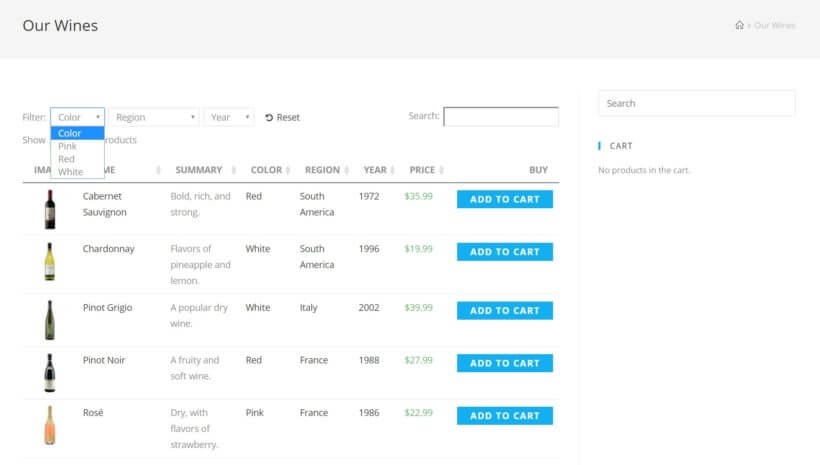Add Rosé to cart

click(505, 416)
